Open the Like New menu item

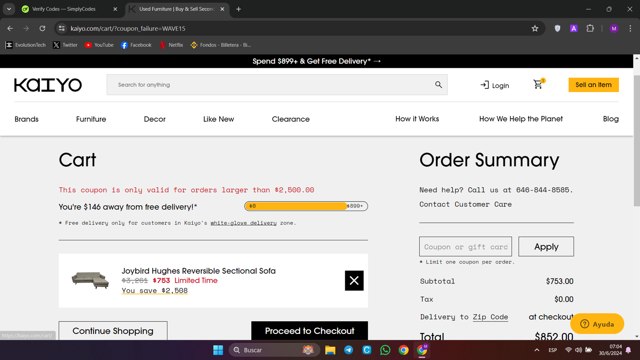coord(219,119)
